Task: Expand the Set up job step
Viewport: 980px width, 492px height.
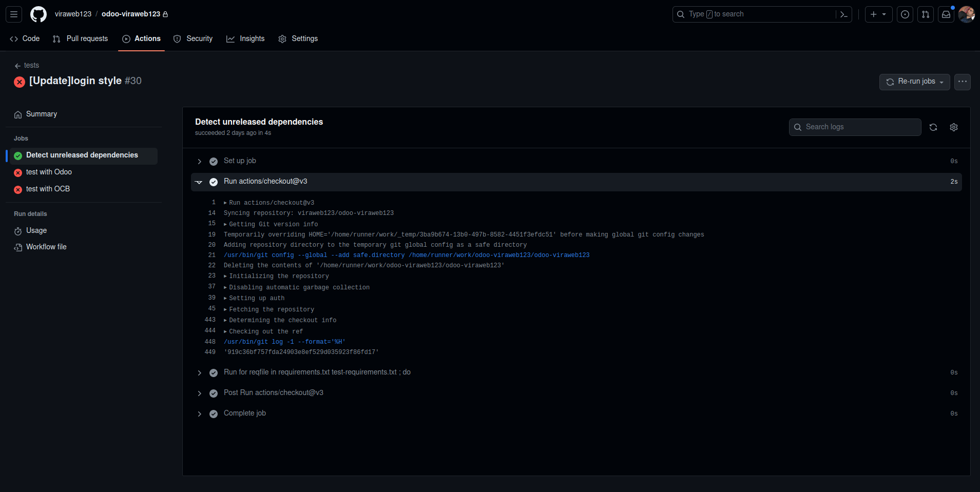Action: coord(576,161)
